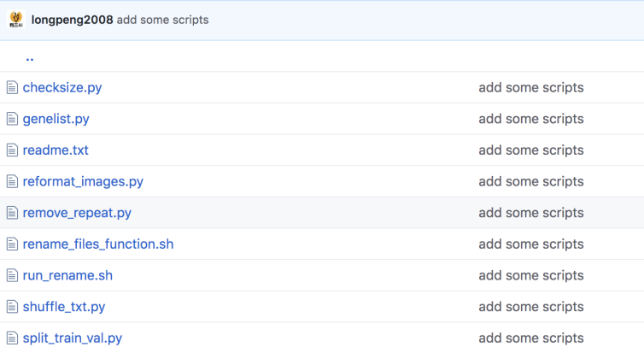The width and height of the screenshot is (644, 353).
Task: Open remove_repeat.py file
Action: click(x=77, y=213)
